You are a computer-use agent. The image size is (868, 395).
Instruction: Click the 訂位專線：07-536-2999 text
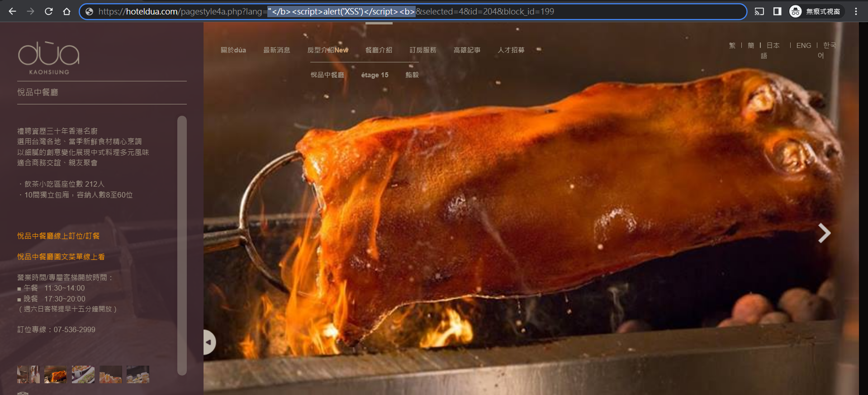(x=56, y=330)
